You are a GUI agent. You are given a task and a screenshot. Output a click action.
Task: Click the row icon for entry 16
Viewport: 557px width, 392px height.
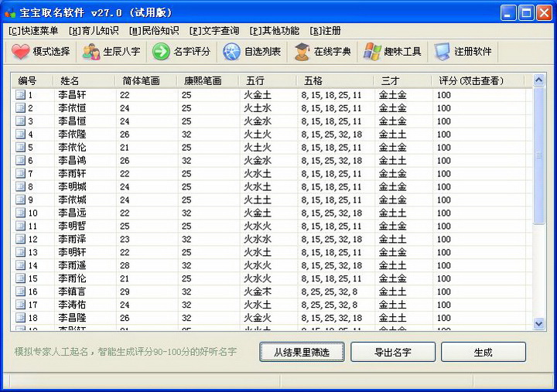point(21,291)
